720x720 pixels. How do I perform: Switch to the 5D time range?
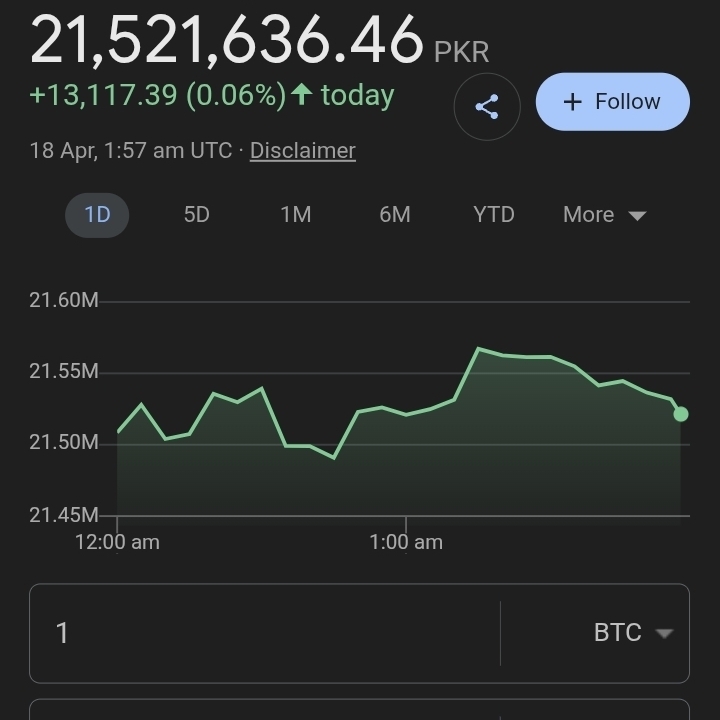tap(196, 215)
